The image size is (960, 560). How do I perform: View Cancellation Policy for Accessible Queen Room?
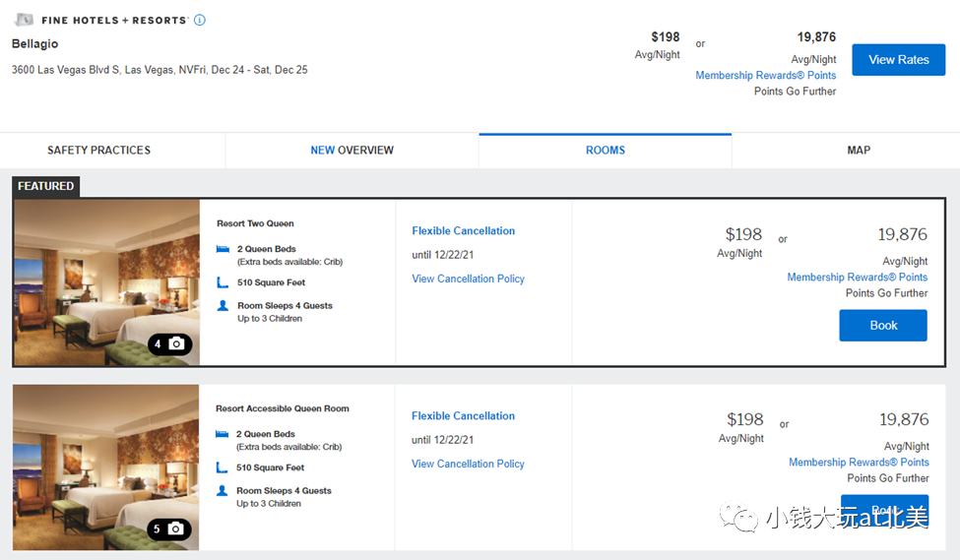point(468,464)
